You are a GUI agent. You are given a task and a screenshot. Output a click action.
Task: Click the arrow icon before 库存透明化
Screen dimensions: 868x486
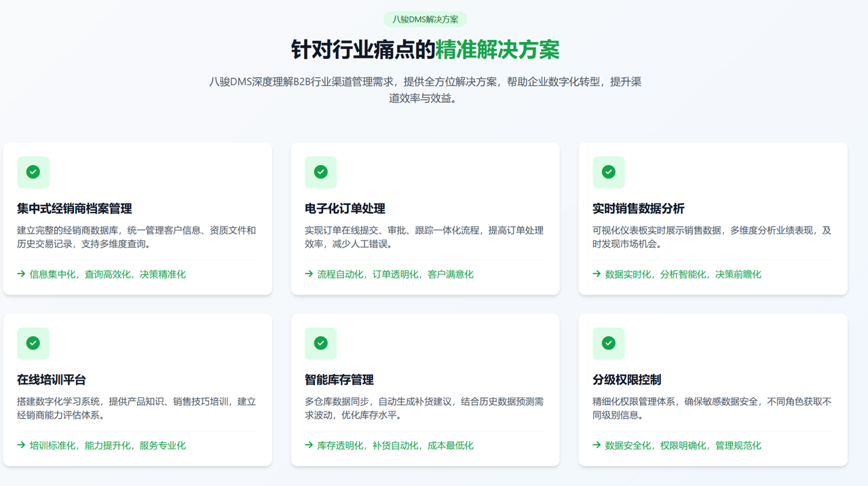tap(309, 445)
